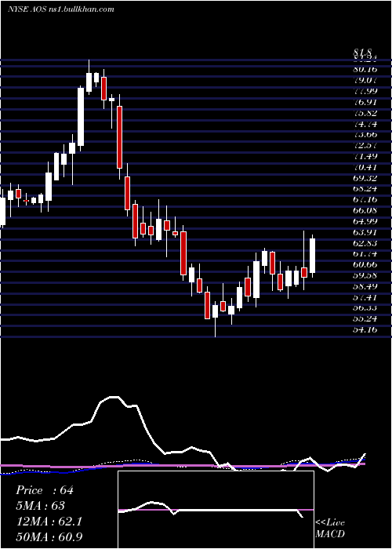Click the 66.08 price axis label
The image size is (392, 549).
point(365,210)
